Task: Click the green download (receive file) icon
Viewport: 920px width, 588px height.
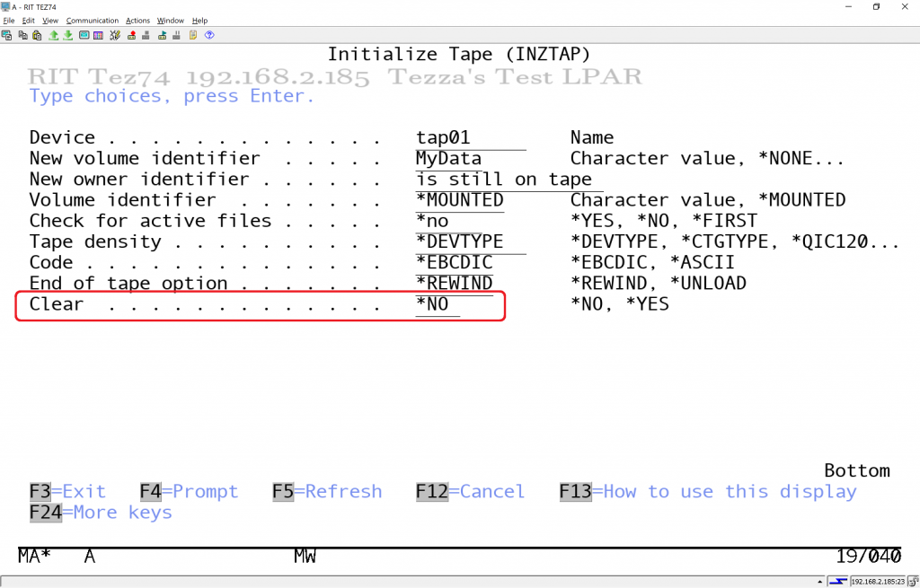Action: click(68, 36)
